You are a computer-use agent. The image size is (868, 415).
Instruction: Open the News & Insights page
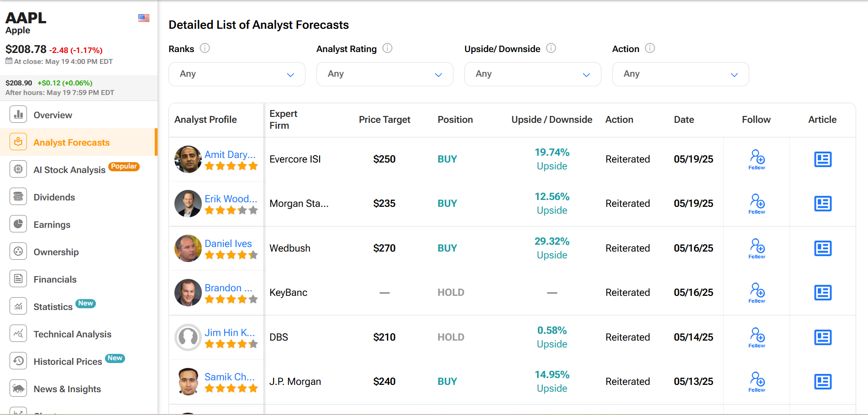[x=67, y=389]
